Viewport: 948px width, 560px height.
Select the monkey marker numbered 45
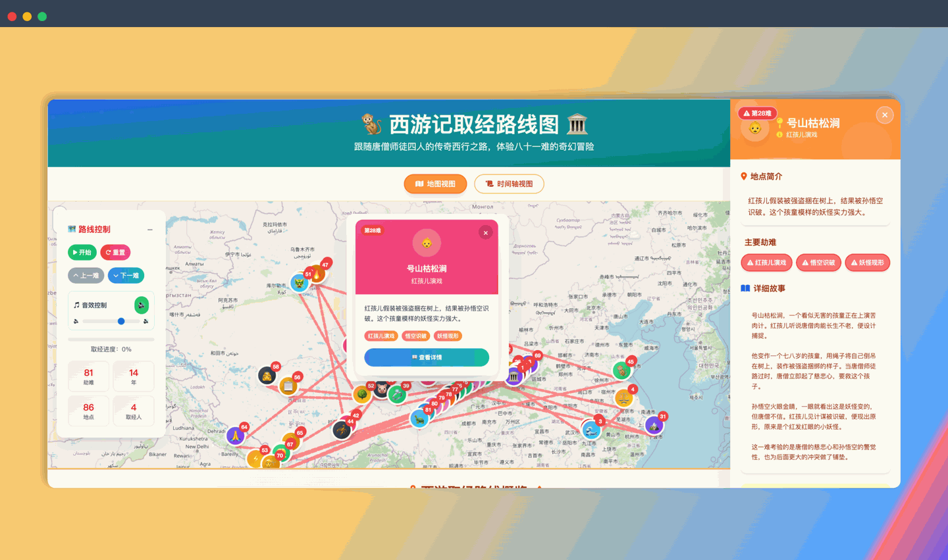pos(621,370)
